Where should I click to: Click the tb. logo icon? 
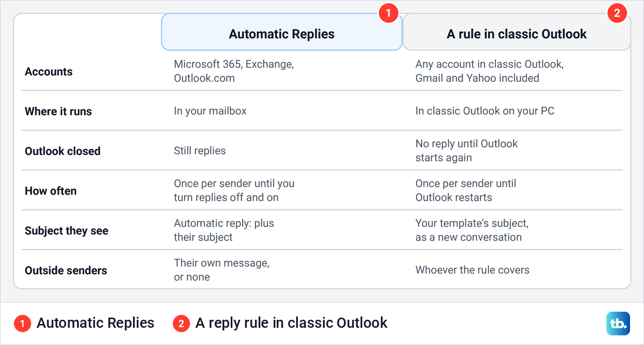point(617,323)
